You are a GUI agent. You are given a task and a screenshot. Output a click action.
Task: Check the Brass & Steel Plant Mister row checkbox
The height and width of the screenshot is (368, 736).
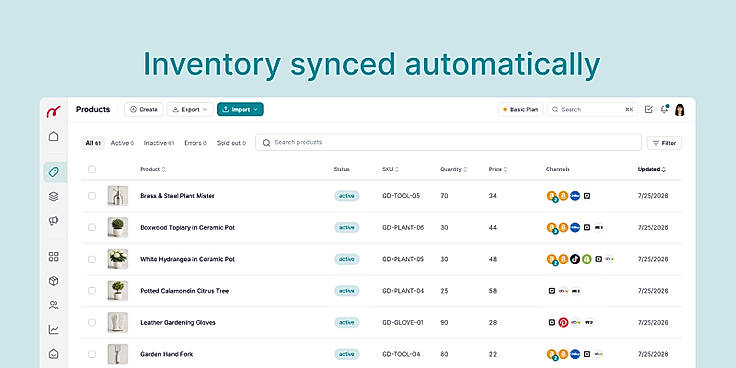(92, 196)
